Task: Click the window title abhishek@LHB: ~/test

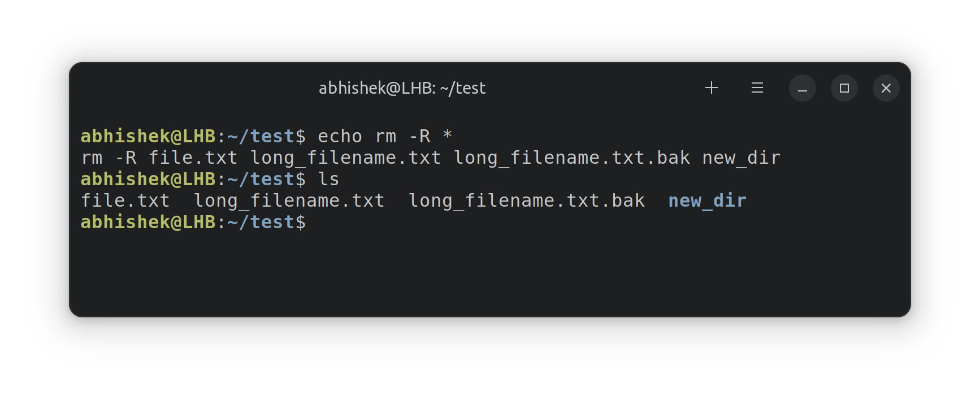Action: pyautogui.click(x=402, y=88)
